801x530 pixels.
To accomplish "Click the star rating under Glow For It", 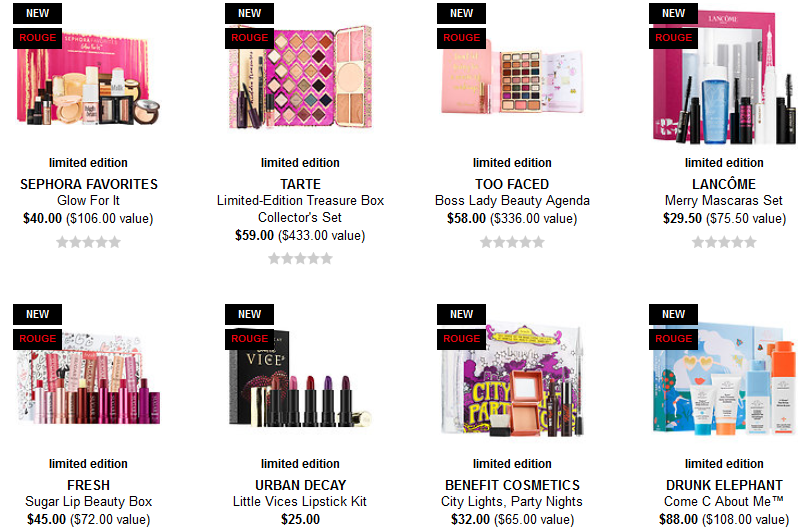I will click(x=88, y=242).
